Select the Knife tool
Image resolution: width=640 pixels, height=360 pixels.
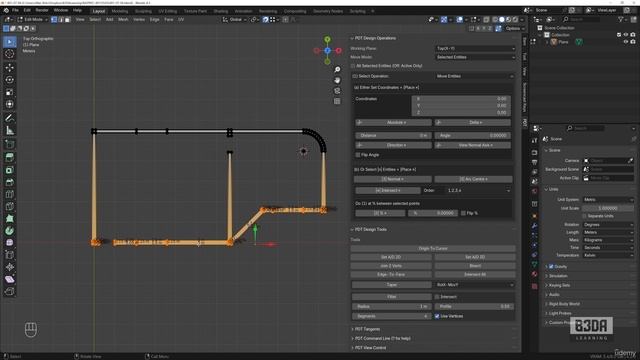point(9,207)
